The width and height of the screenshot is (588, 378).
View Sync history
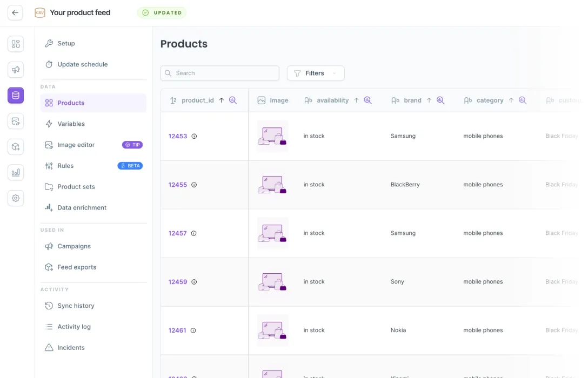[x=93, y=306]
